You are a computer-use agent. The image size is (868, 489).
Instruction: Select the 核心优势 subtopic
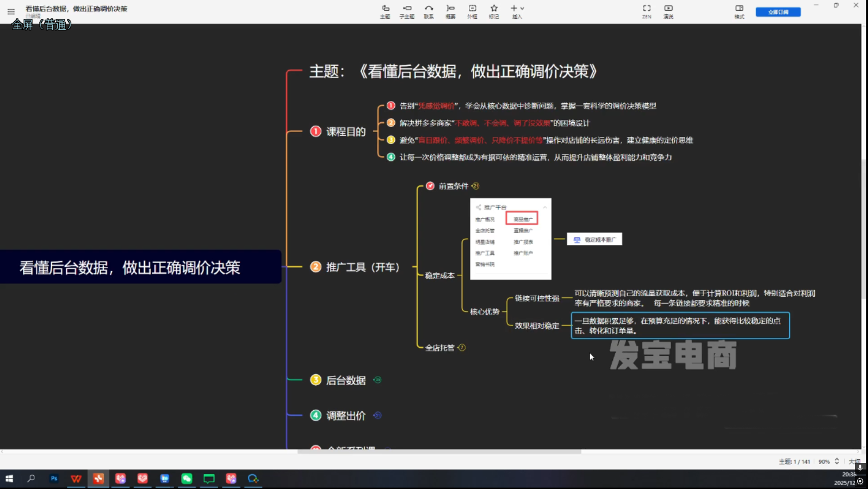pyautogui.click(x=485, y=311)
